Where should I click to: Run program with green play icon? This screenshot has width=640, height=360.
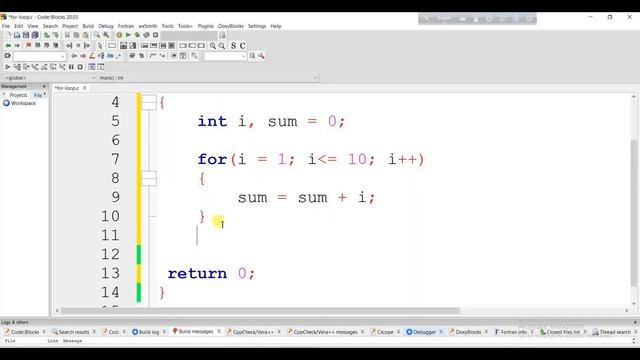coord(128,35)
